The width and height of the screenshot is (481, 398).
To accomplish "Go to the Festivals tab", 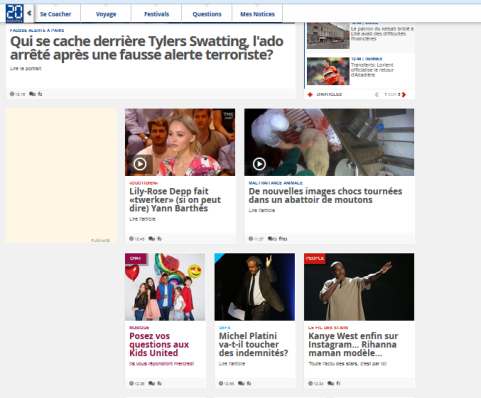I will click(157, 14).
